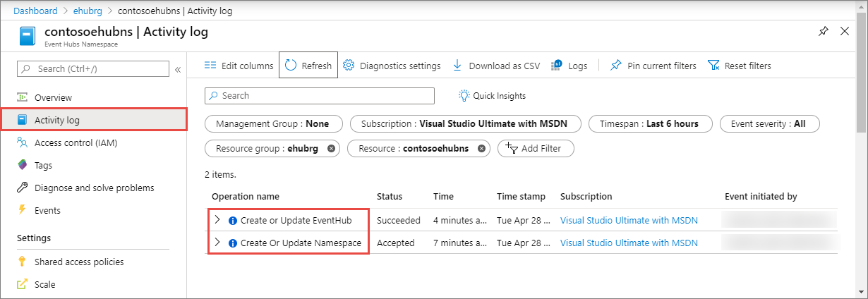Open Diagnostics settings gear
This screenshot has width=868, height=299.
click(x=349, y=66)
